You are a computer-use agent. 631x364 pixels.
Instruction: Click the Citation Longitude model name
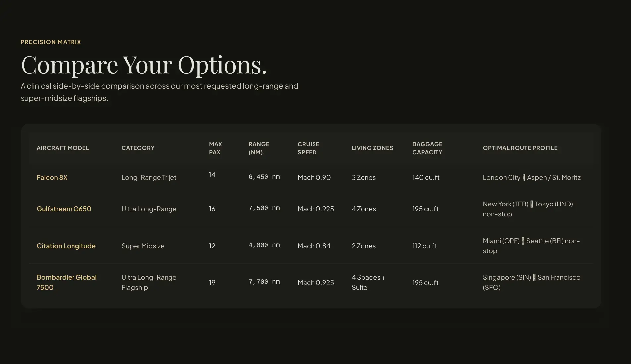66,246
